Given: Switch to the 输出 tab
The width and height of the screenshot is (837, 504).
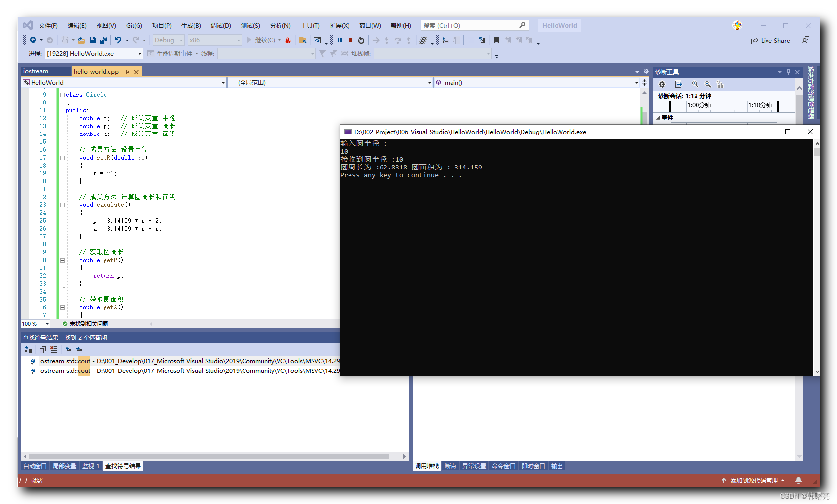Looking at the screenshot, I should click(x=557, y=466).
